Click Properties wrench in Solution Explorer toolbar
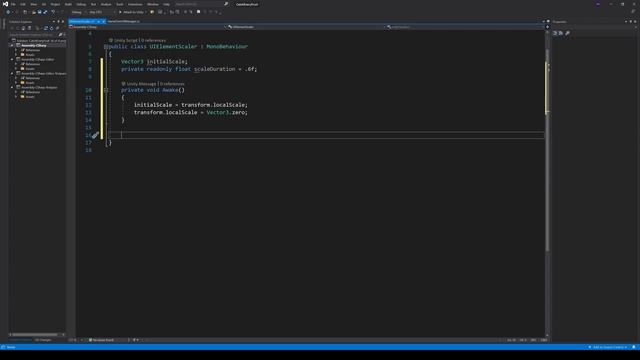 click(x=58, y=28)
